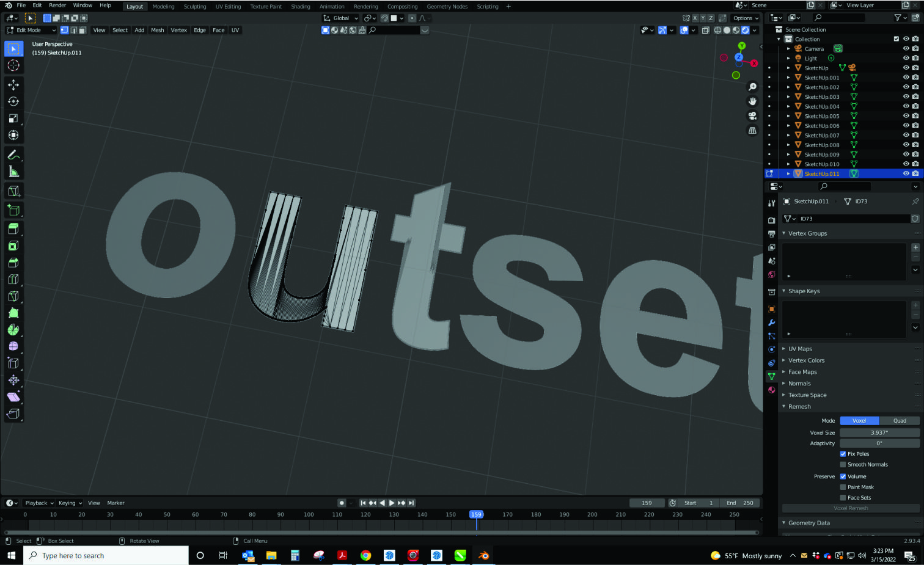
Task: Open the Global transform orientation dropdown
Action: [341, 18]
